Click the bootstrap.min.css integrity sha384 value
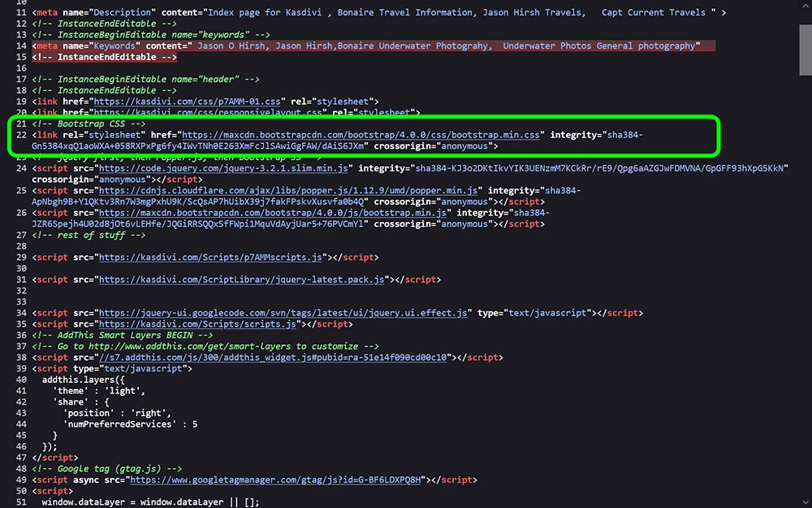Viewport: 812px width, 508px height. 337,141
